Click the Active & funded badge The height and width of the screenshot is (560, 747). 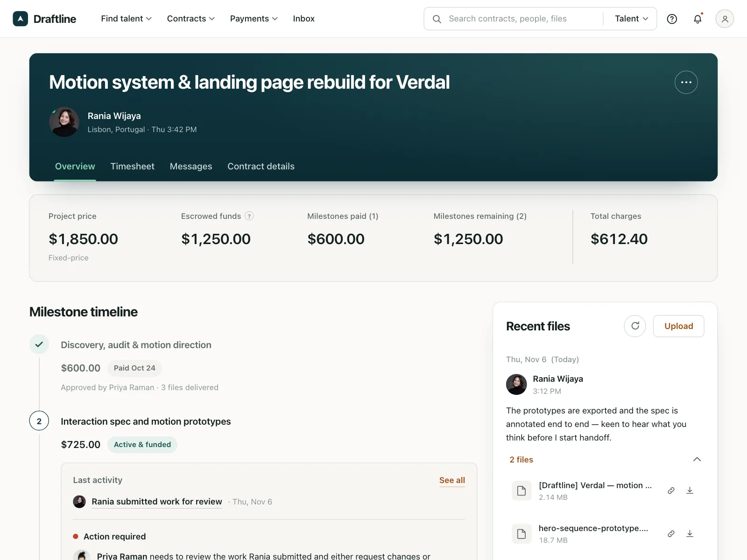click(x=142, y=445)
